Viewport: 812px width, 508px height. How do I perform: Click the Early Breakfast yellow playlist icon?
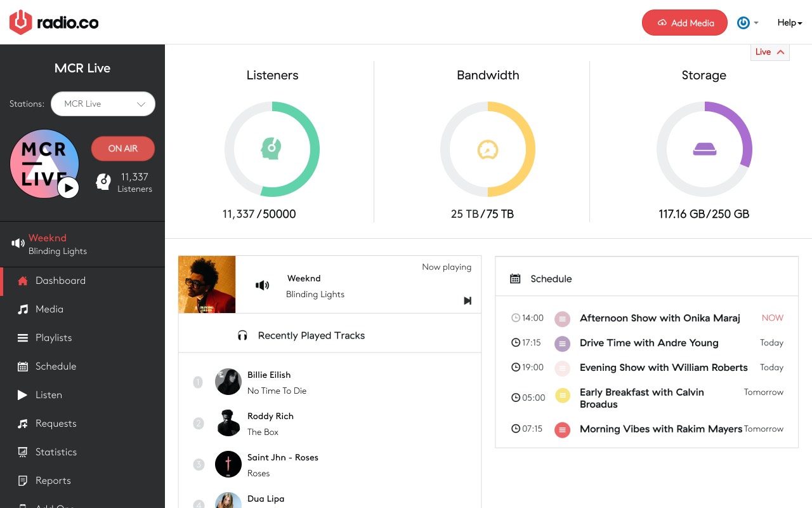pyautogui.click(x=562, y=396)
